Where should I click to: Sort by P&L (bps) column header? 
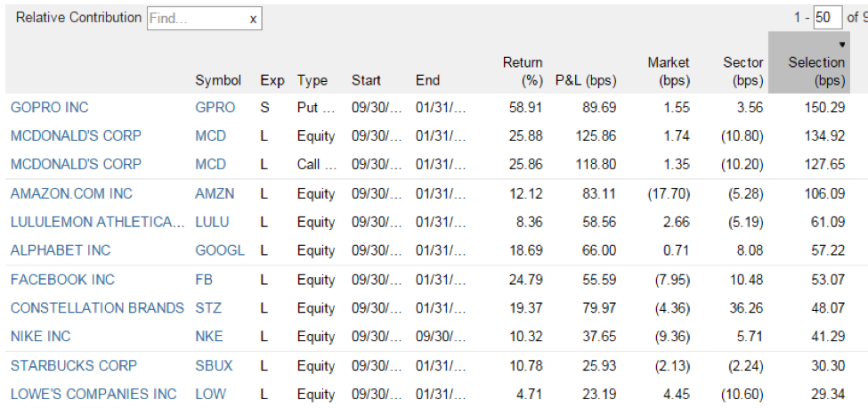click(586, 80)
